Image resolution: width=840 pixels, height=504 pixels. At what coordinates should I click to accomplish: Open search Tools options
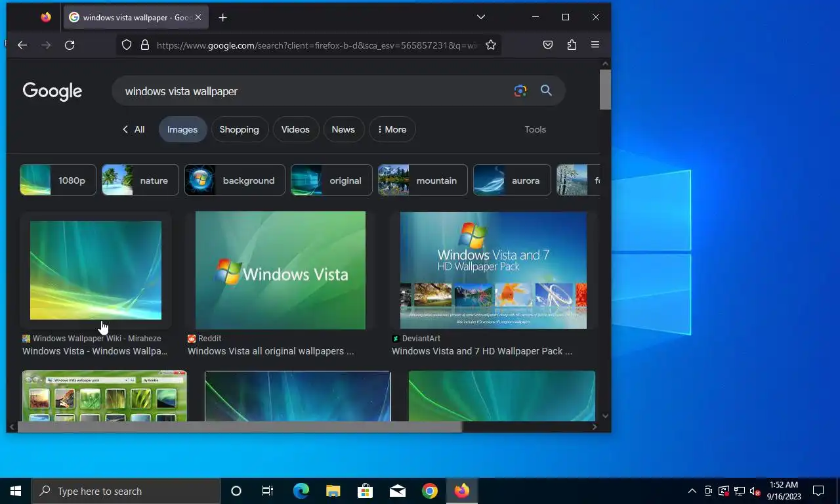tap(535, 129)
